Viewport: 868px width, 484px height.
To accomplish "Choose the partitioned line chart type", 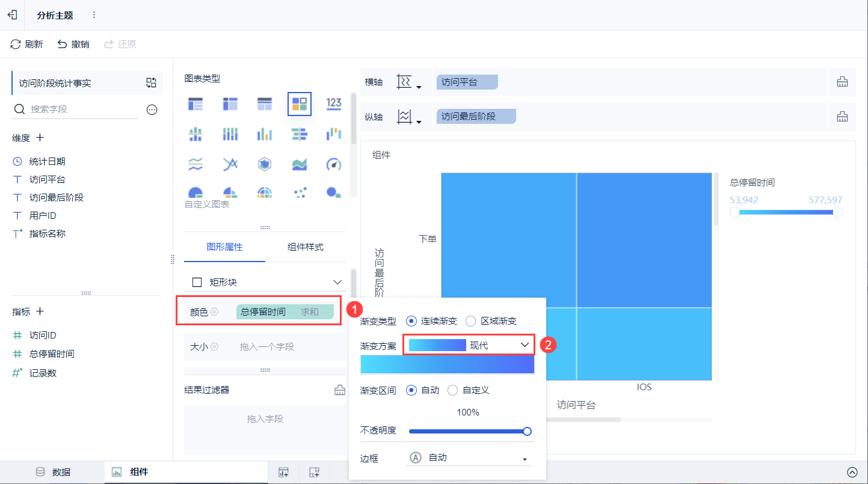I will (195, 164).
